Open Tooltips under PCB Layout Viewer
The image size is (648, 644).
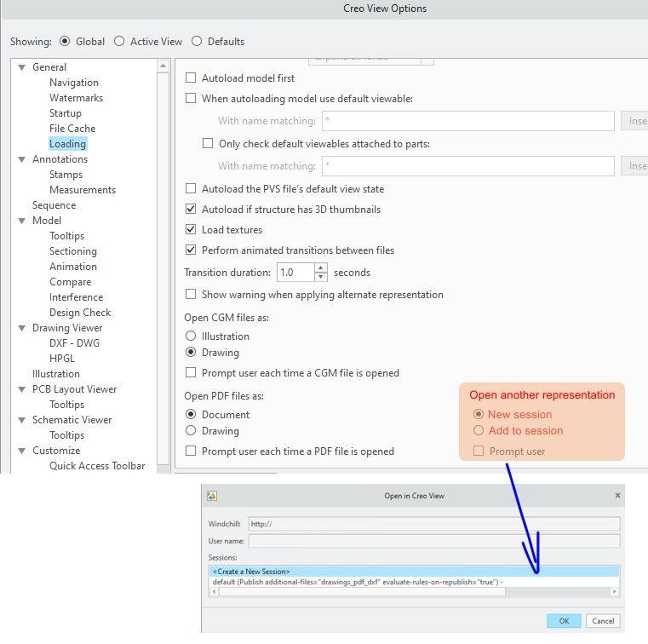(67, 405)
